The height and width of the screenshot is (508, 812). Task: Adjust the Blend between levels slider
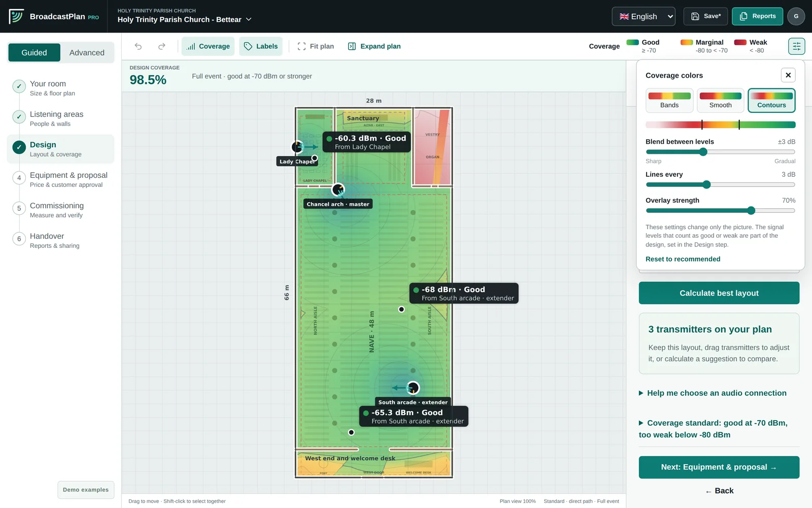(x=703, y=152)
